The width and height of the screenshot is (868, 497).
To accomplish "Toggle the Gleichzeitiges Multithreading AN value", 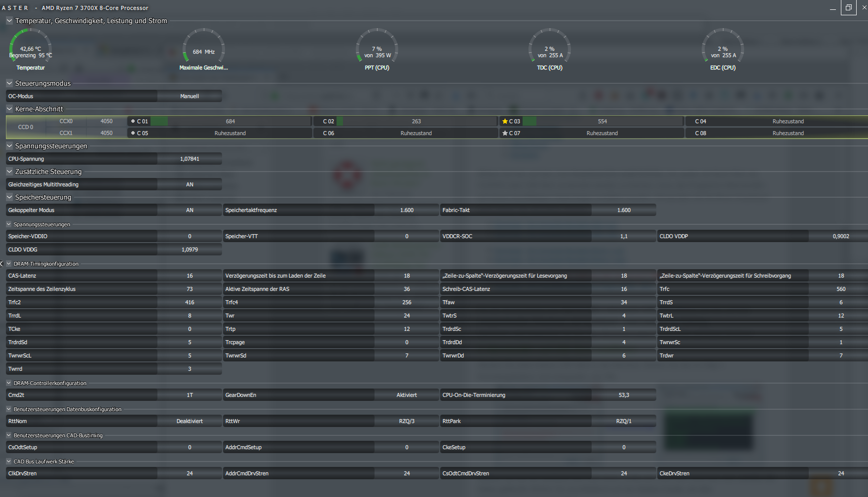I will [189, 184].
